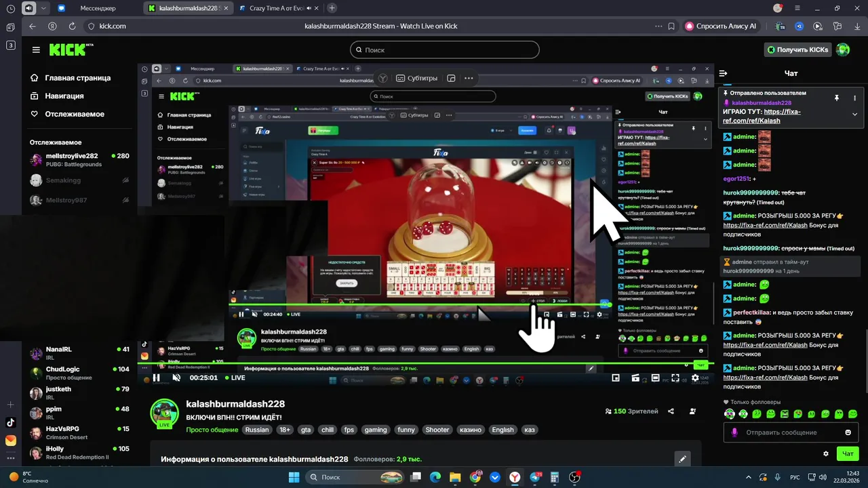868x488 pixels.
Task: Open the user profile avatar top-right
Action: (x=843, y=49)
